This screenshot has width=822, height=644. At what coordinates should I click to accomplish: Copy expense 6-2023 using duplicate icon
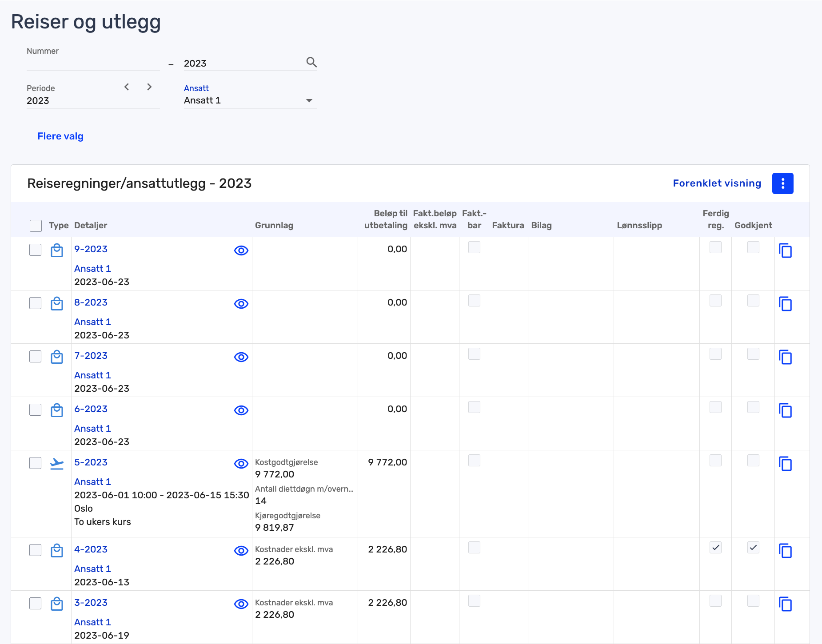click(785, 410)
